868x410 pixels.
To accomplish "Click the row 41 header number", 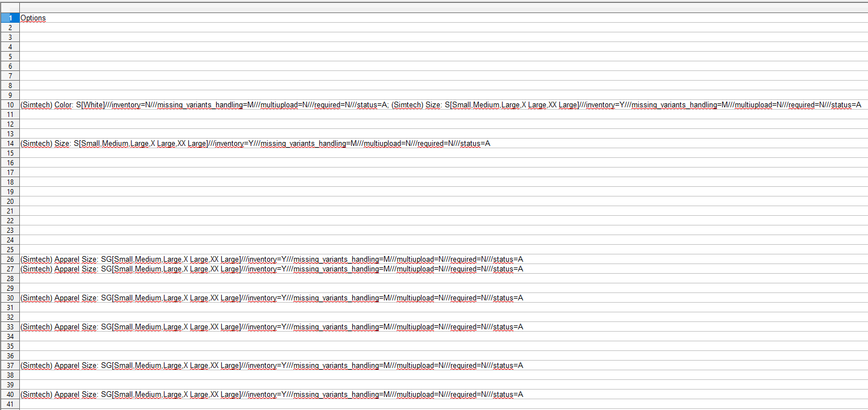I will click(x=10, y=404).
